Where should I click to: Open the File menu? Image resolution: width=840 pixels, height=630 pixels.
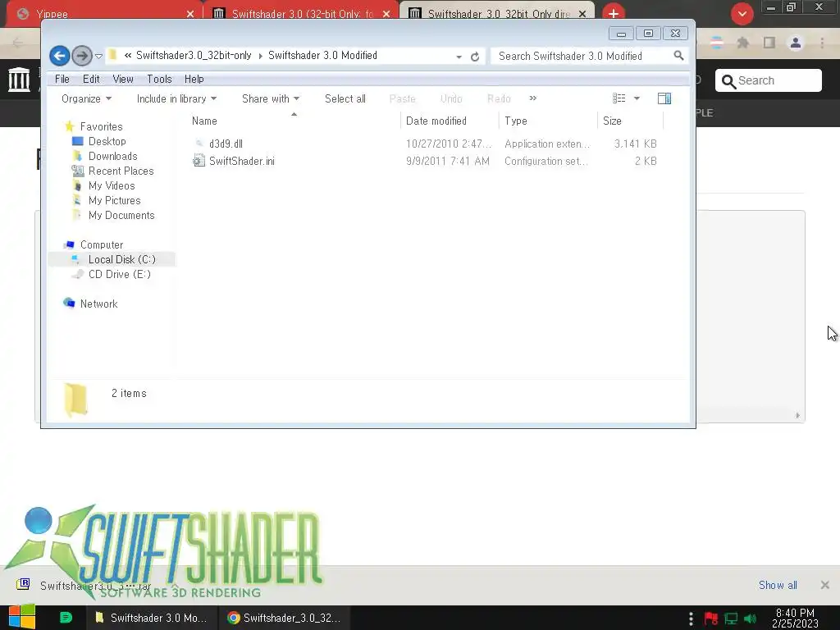pos(62,79)
